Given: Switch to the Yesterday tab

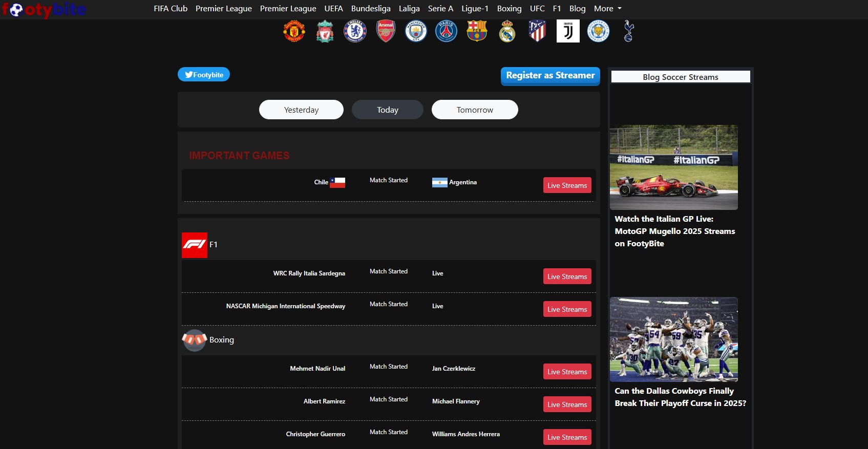Looking at the screenshot, I should tap(301, 110).
